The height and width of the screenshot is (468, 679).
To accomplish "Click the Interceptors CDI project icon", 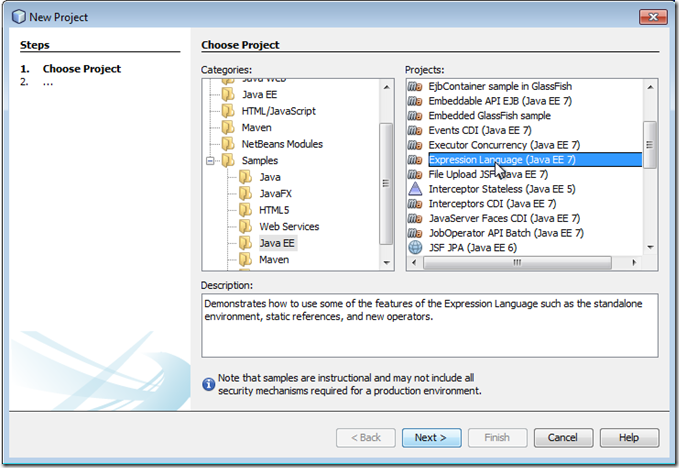I will (415, 203).
